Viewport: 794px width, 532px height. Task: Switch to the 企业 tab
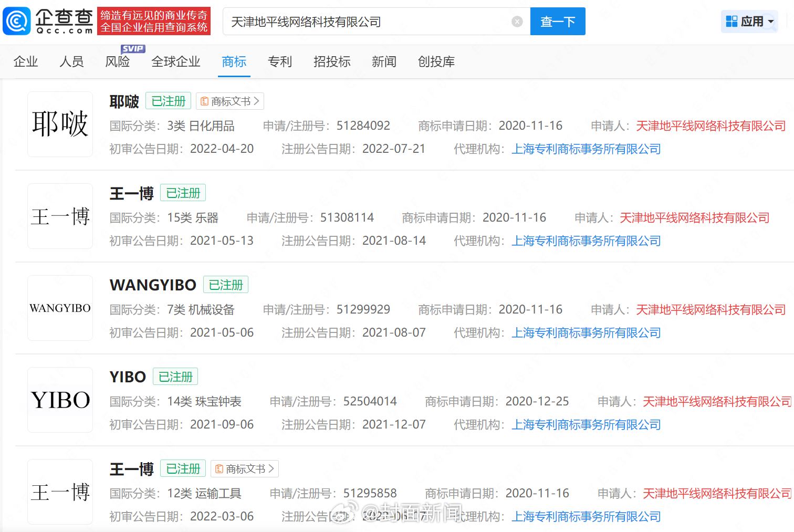pyautogui.click(x=26, y=61)
